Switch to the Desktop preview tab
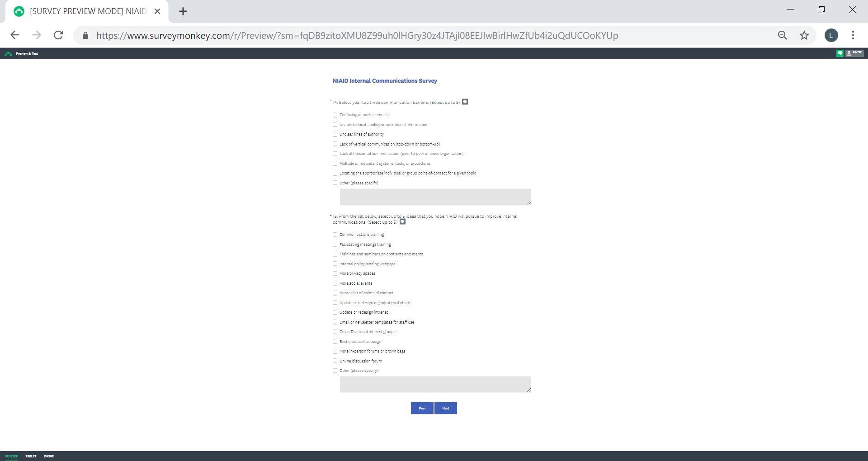This screenshot has width=868, height=461. click(x=11, y=456)
